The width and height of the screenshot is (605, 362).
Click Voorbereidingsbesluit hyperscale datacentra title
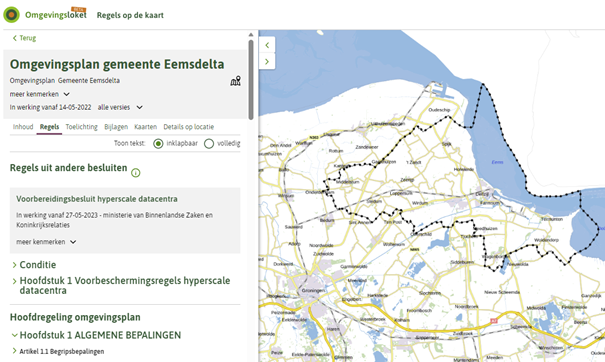coord(97,199)
